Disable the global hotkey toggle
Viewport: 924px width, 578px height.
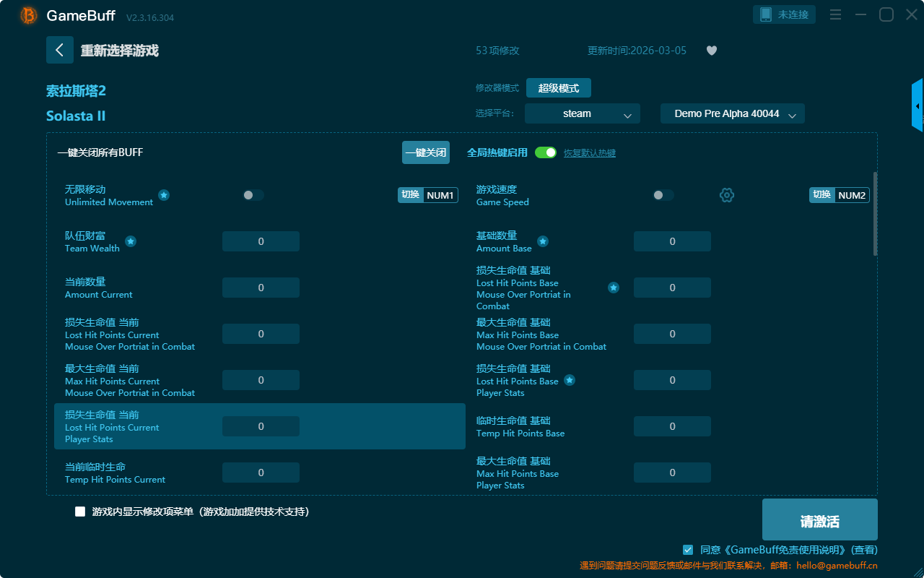tap(546, 152)
